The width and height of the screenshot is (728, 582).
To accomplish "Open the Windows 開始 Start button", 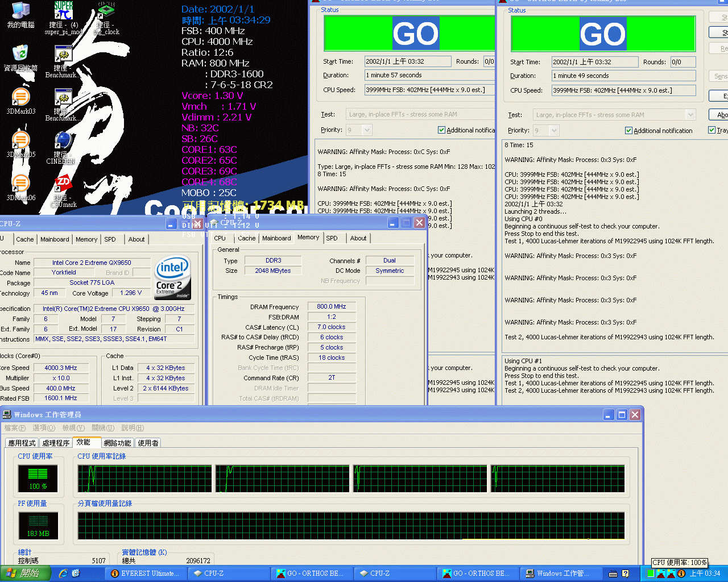I will click(x=26, y=573).
